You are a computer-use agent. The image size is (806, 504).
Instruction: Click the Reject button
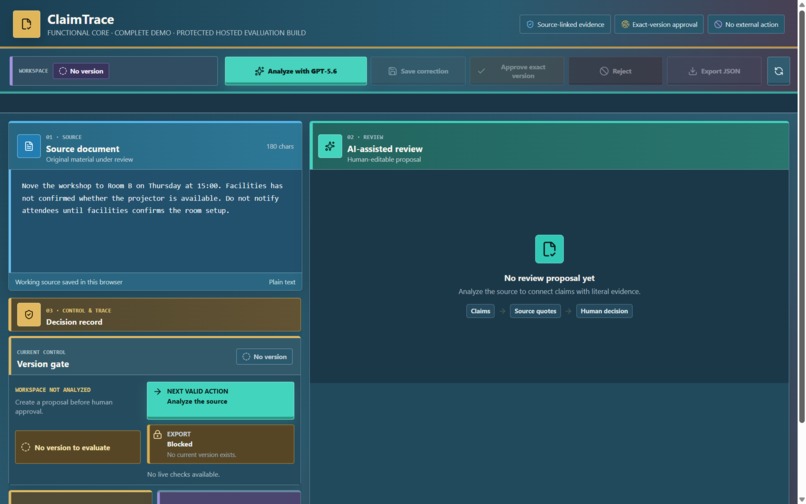(x=615, y=71)
